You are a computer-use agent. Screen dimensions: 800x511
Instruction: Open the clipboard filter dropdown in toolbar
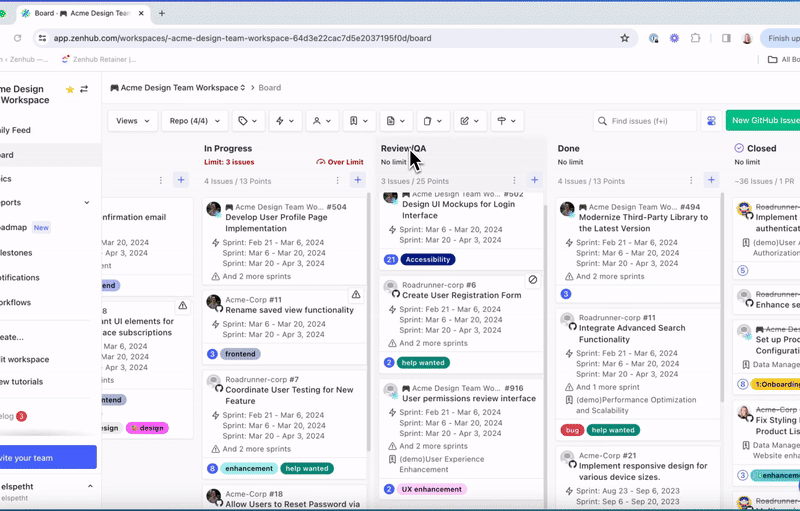coord(433,121)
